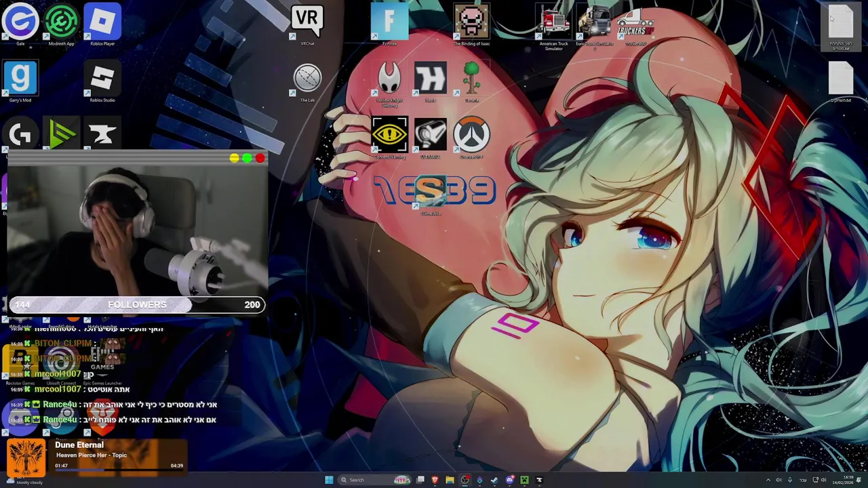
Task: Click the microphone tray icon
Action: pyautogui.click(x=789, y=480)
